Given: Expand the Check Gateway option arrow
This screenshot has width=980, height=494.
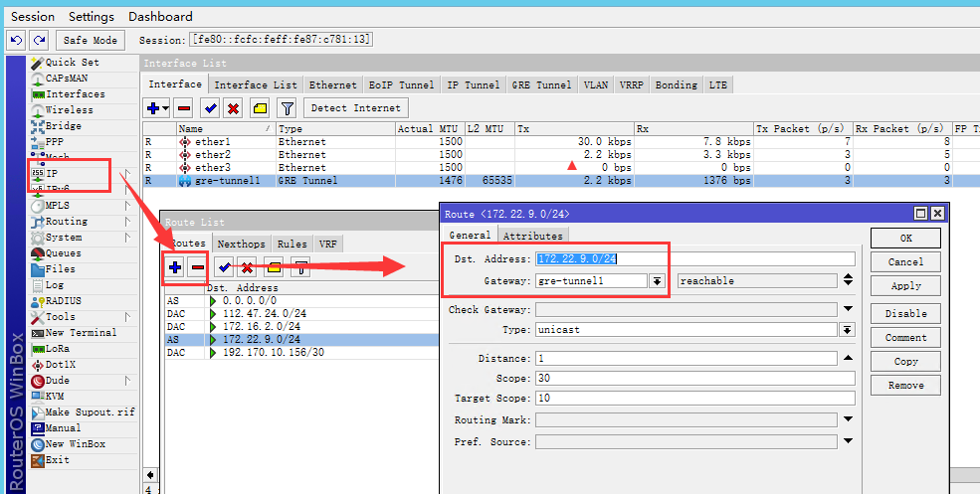Looking at the screenshot, I should point(848,309).
